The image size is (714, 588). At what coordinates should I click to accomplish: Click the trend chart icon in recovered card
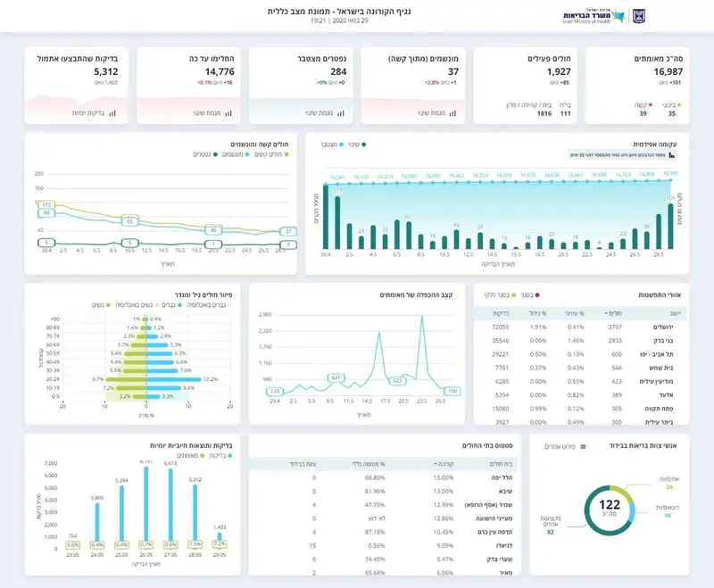tap(228, 113)
